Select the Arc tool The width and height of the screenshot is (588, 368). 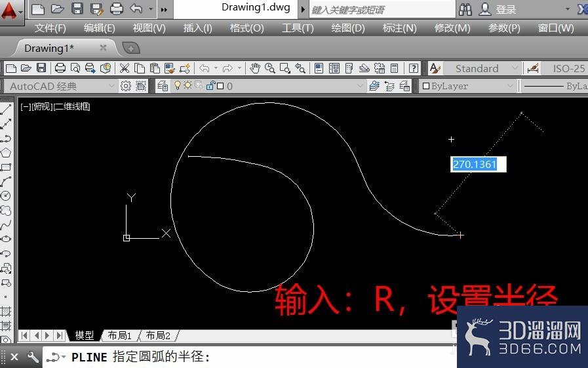tap(6, 181)
